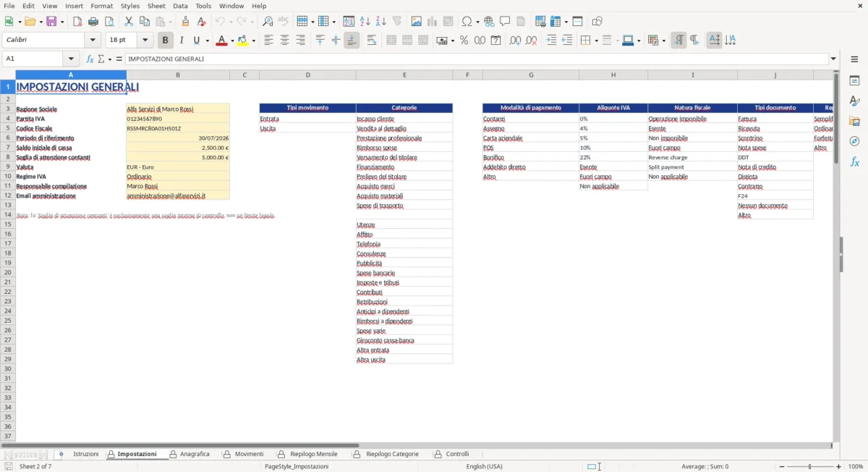Open the background color dropdown arrow

tap(254, 41)
